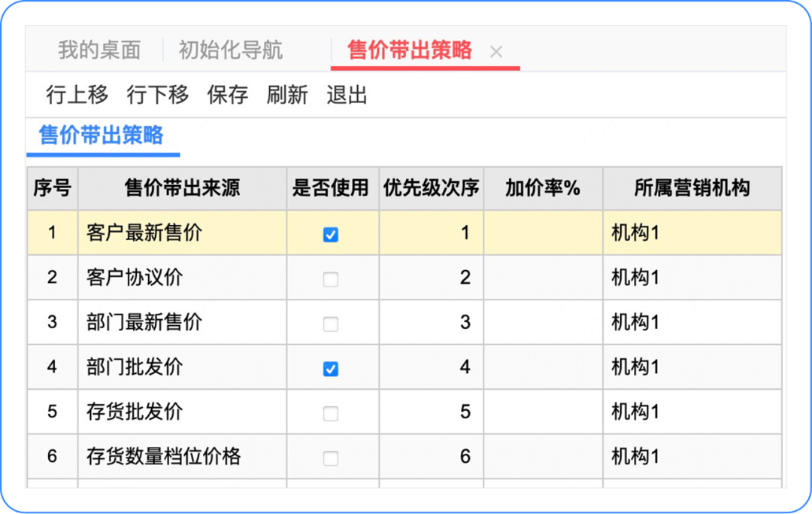Tick 是否使用 for 部门最新售价
The width and height of the screenshot is (812, 514).
331,324
